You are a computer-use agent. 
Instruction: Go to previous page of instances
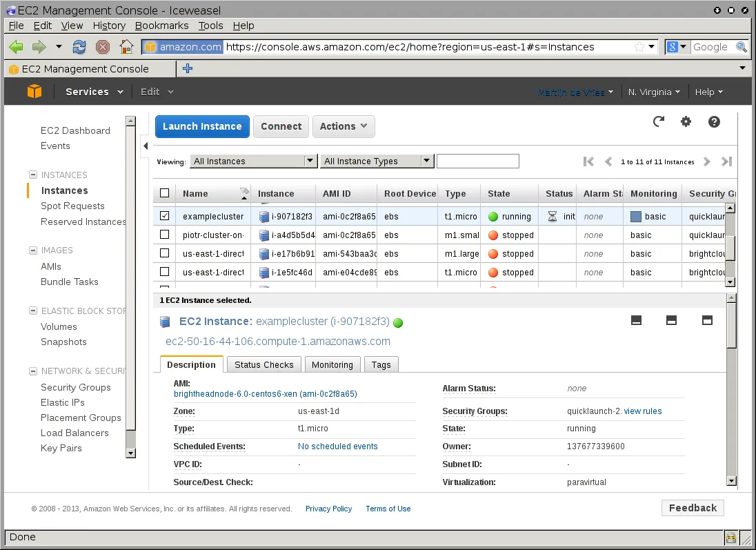click(608, 161)
